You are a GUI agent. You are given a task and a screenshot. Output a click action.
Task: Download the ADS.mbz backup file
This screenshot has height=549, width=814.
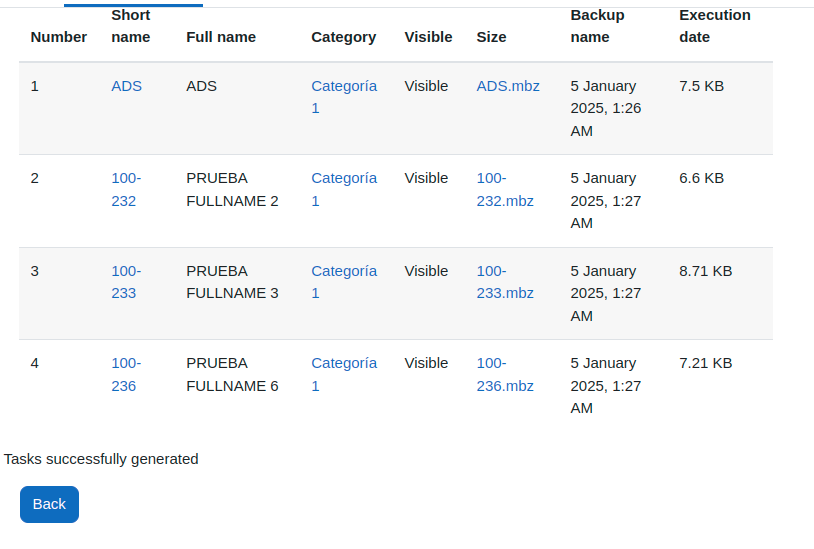tap(508, 86)
